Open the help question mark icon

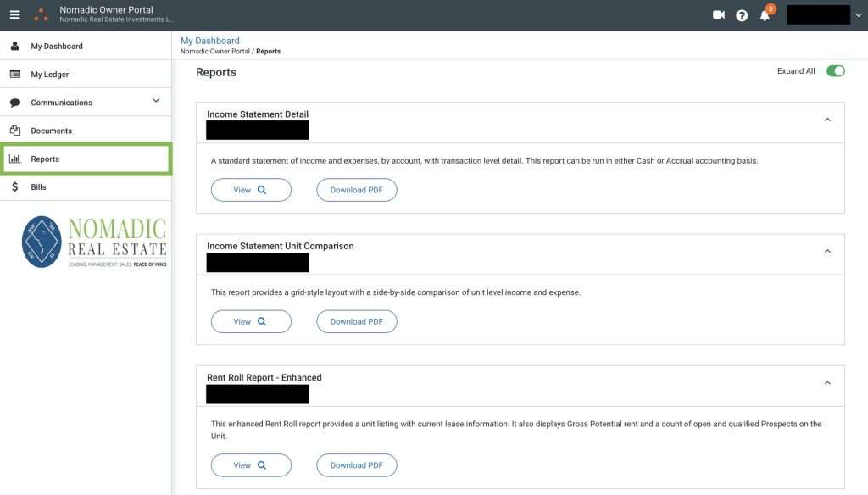742,15
